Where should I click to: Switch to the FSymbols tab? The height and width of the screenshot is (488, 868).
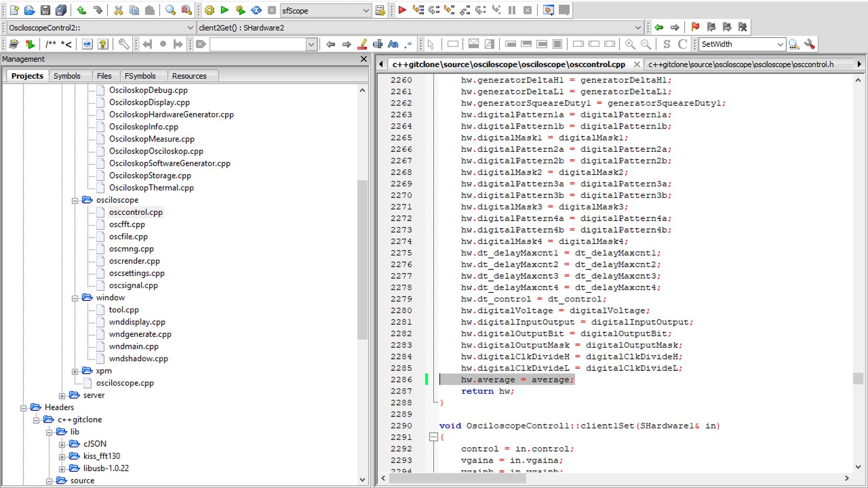(140, 76)
